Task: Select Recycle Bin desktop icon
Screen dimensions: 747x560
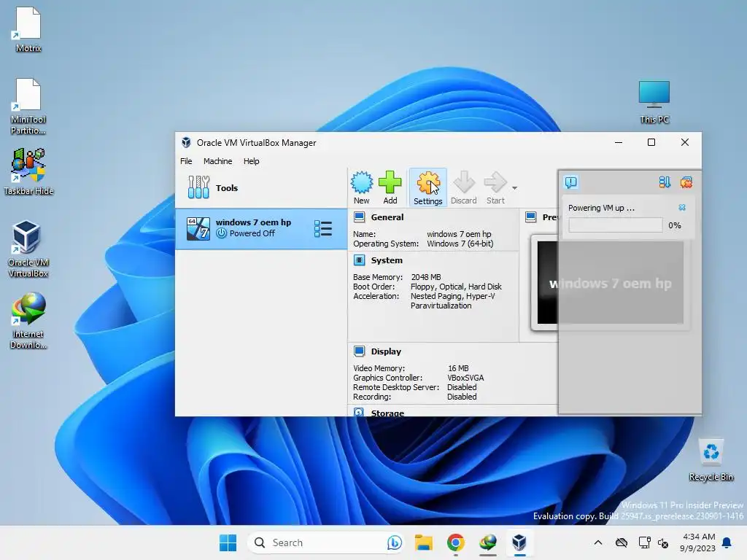Action: pos(711,460)
